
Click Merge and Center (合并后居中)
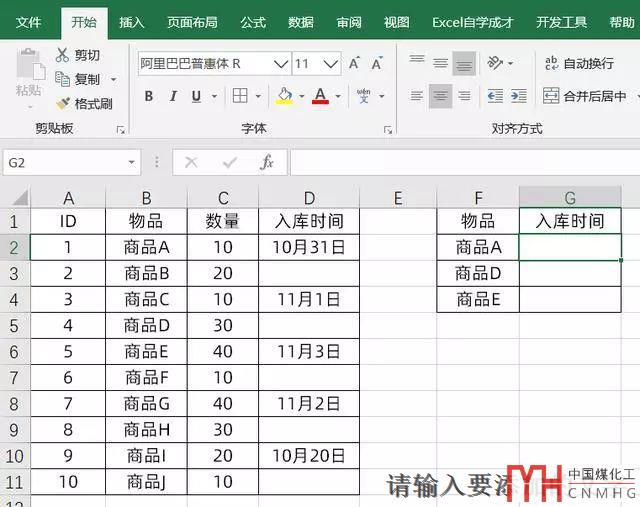click(585, 96)
